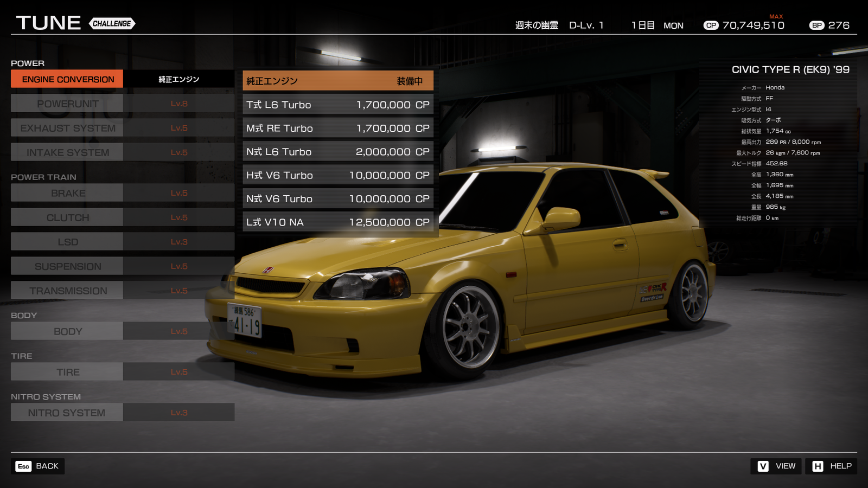The image size is (868, 488).
Task: Click the BACK button
Action: pos(38,466)
